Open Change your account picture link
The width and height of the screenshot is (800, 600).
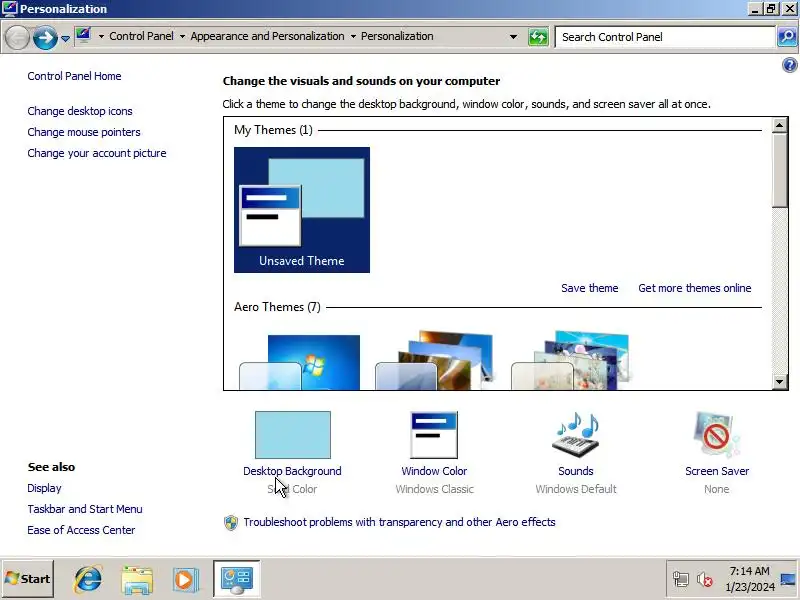click(97, 153)
